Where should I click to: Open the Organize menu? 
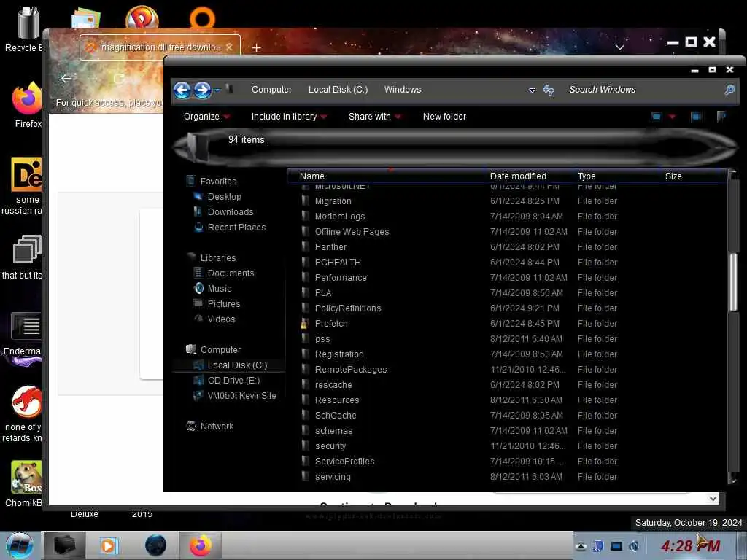[206, 117]
